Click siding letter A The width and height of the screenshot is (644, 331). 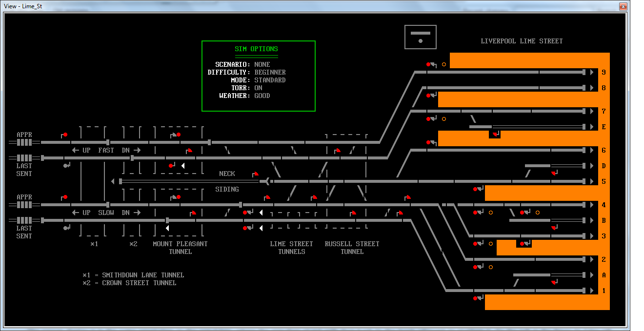tap(604, 275)
